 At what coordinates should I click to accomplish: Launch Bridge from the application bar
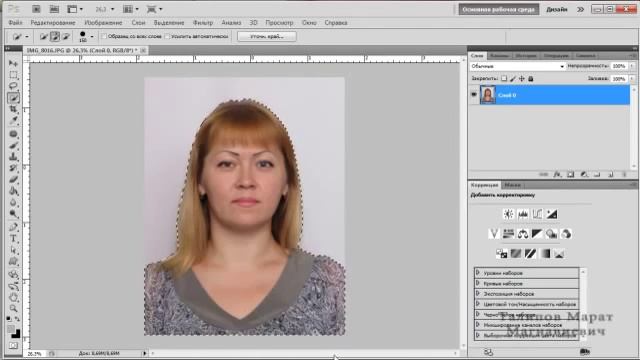coord(36,9)
